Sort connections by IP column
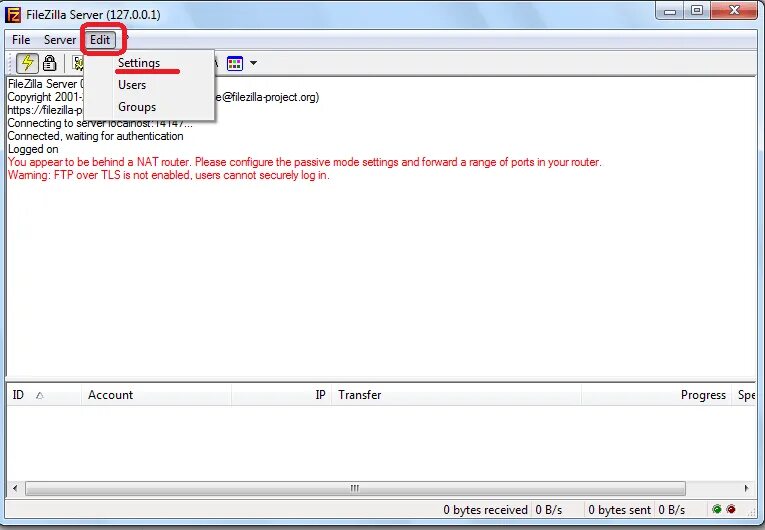The width and height of the screenshot is (765, 530). (x=282, y=395)
